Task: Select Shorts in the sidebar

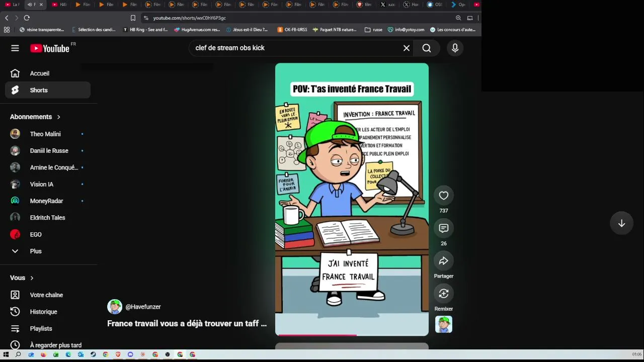Action: (48, 90)
